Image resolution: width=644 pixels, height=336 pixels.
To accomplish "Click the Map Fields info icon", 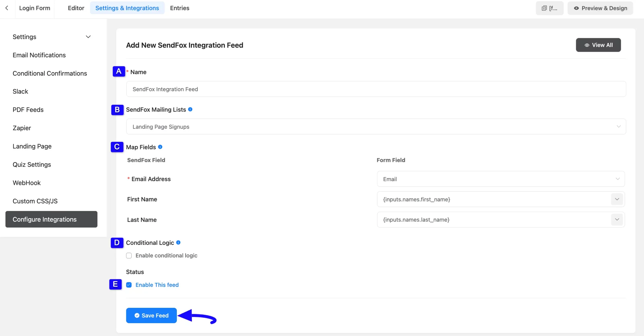I will tap(160, 147).
